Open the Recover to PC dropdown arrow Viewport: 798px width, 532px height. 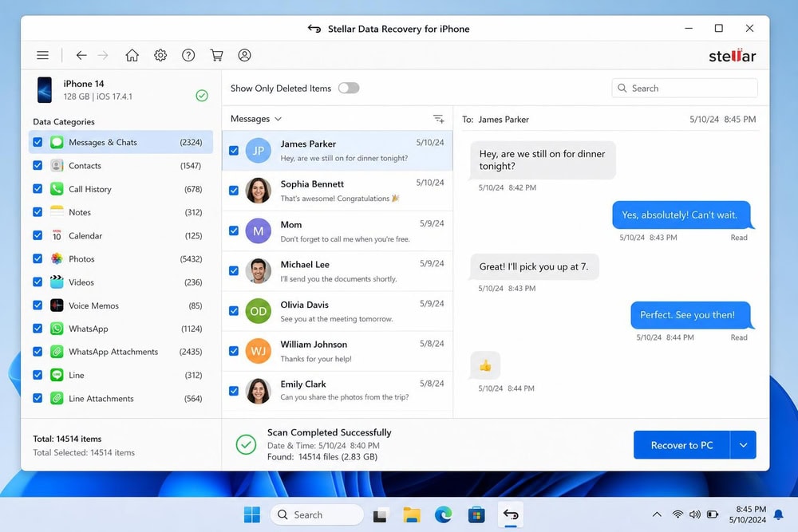[743, 445]
